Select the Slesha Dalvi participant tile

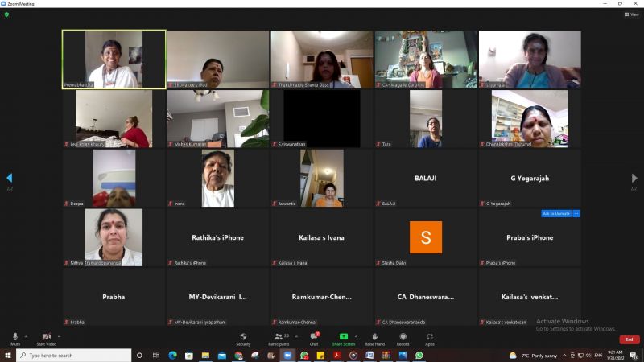point(425,237)
